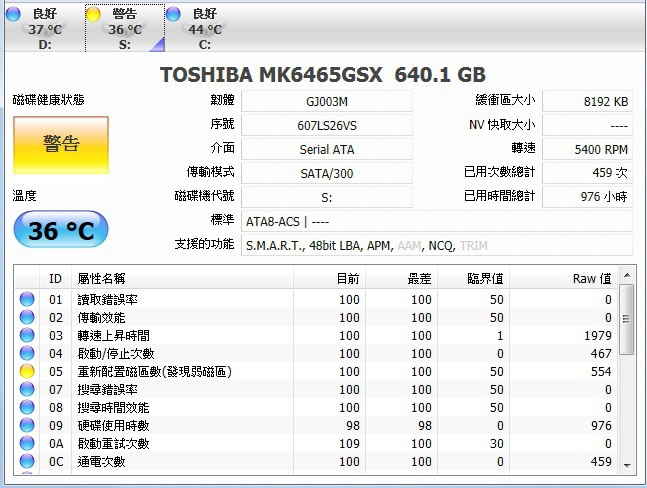Image resolution: width=647 pixels, height=488 pixels.
Task: Click the supported features field with S.M.A.R.T.
Action: click(x=437, y=245)
